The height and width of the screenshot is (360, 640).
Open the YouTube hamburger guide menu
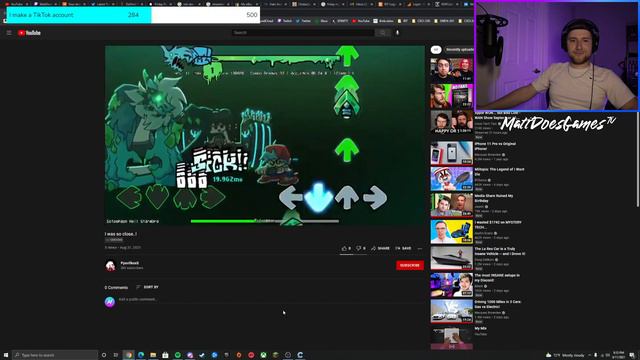[x=9, y=33]
